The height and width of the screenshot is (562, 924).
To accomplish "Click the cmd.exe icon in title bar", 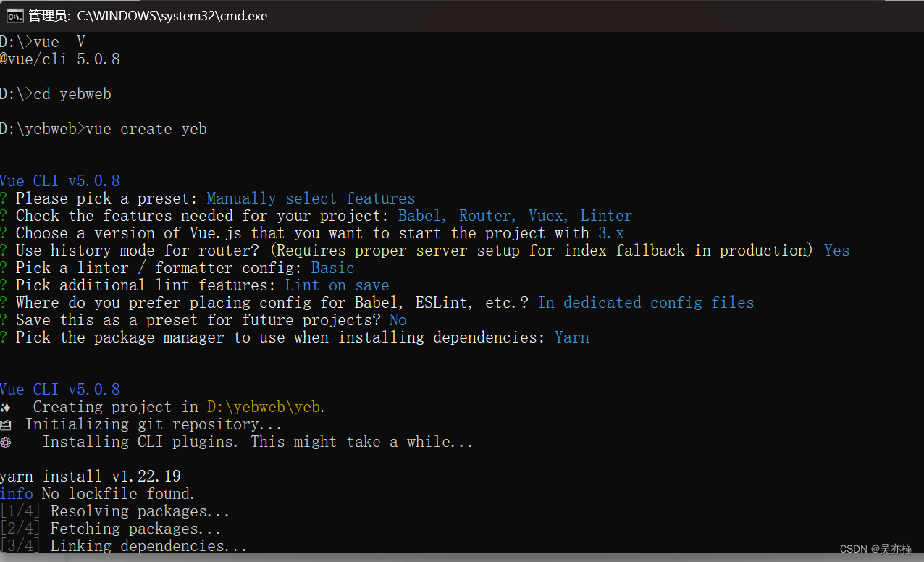I will point(14,16).
